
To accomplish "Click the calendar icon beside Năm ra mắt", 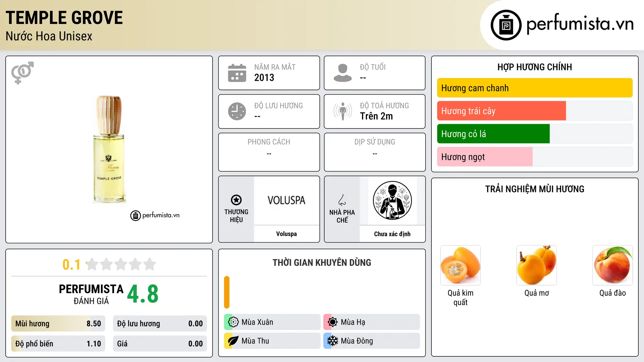I will pyautogui.click(x=237, y=73).
